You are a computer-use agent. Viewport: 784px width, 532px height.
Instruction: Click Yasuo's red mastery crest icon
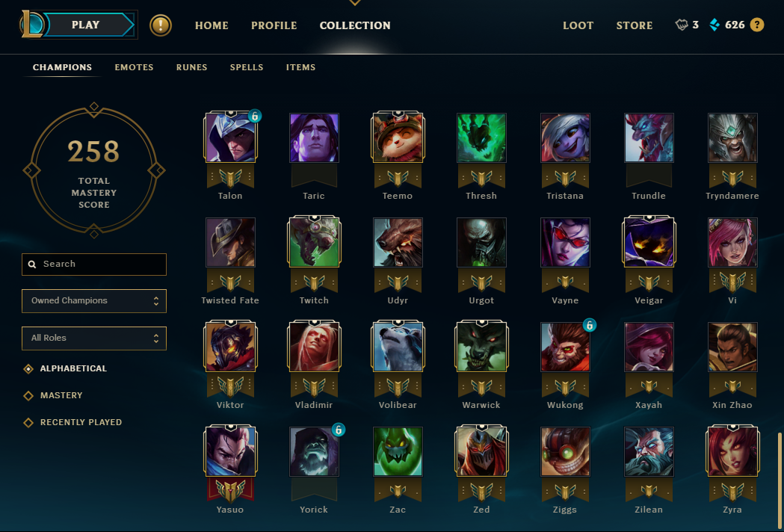click(x=230, y=489)
